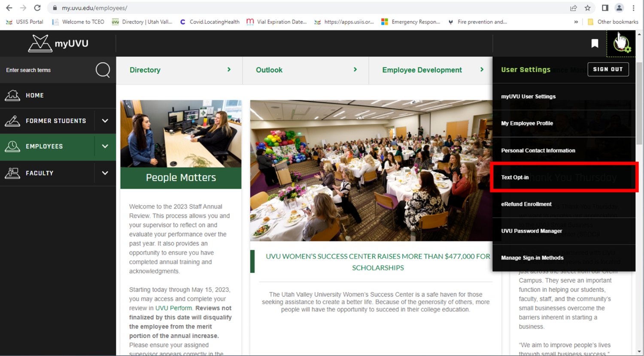Open the Chrome profile avatar icon

pos(619,8)
